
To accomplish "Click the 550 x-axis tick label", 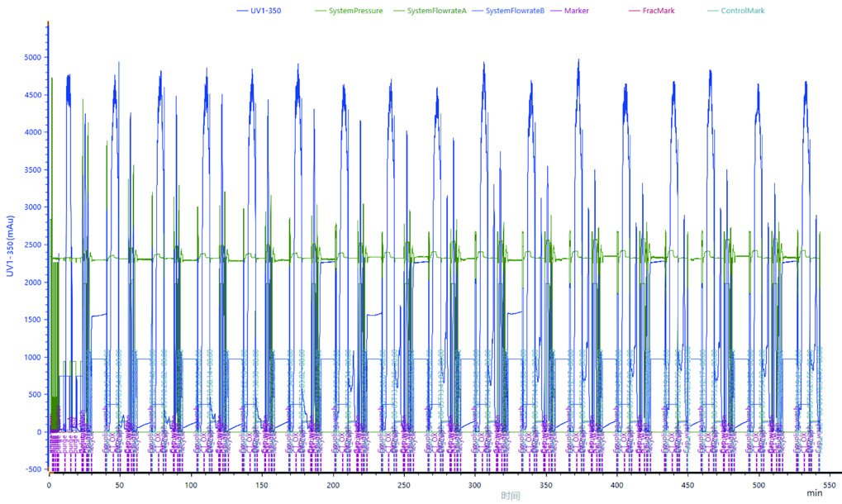I will (830, 485).
